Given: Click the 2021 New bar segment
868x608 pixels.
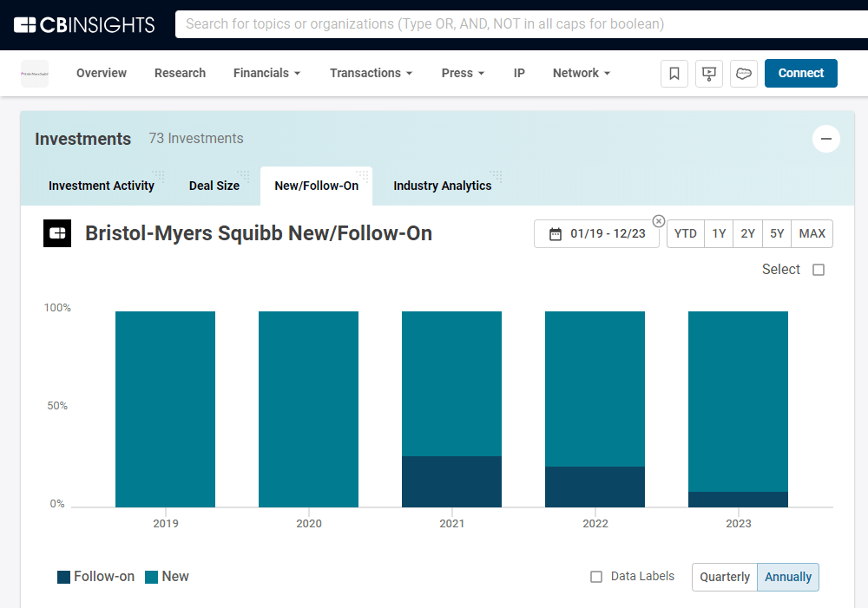Looking at the screenshot, I should click(451, 384).
